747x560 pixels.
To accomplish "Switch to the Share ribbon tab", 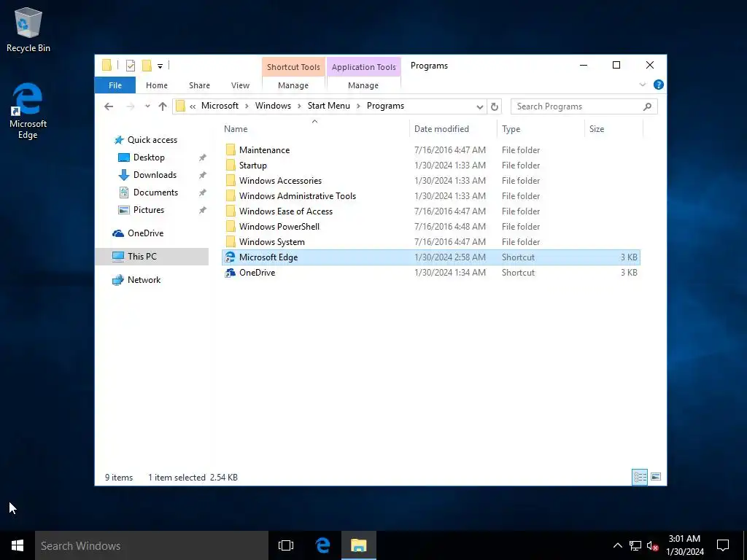I will tap(199, 85).
